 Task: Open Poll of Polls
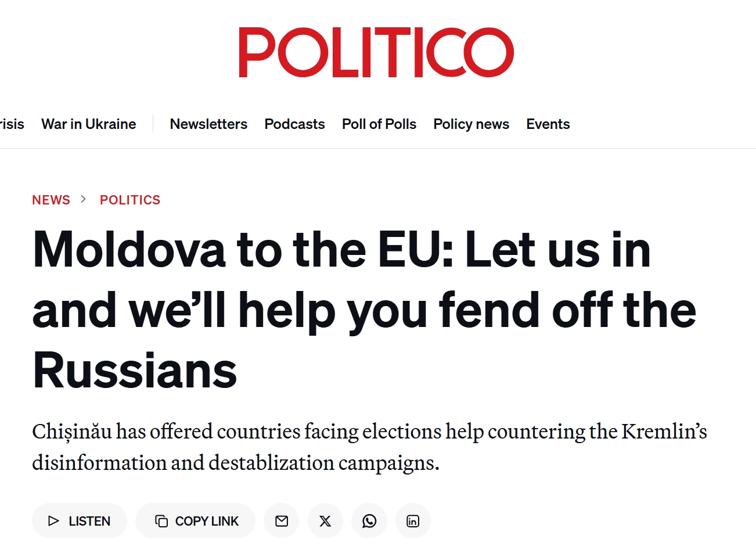click(x=379, y=124)
